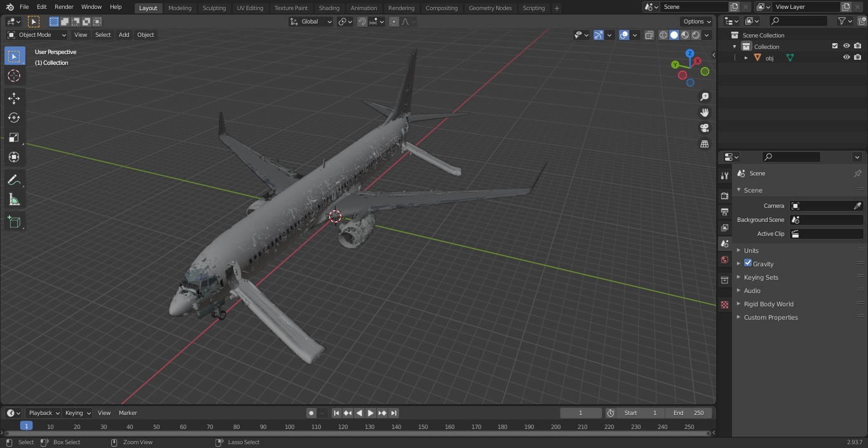Switch perspective/orthographic with grid icon
The width and height of the screenshot is (868, 448).
[704, 144]
